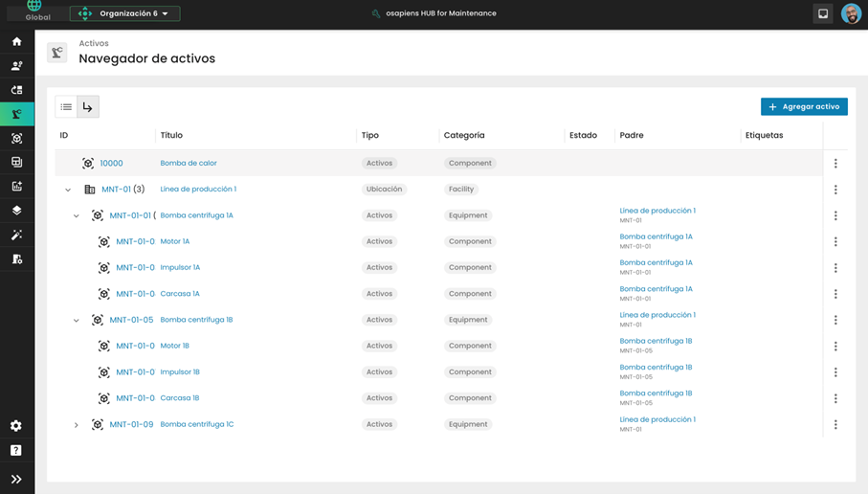Open the help question mark icon

(x=16, y=450)
